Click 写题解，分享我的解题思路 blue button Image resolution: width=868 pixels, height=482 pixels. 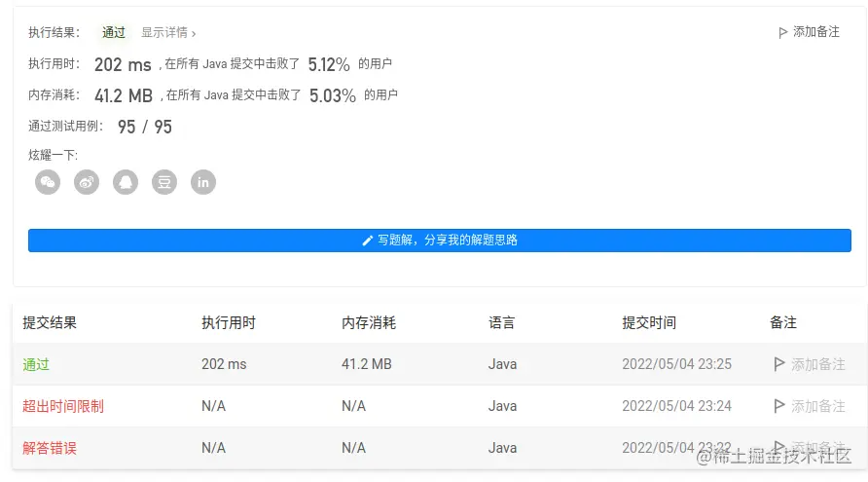440,241
